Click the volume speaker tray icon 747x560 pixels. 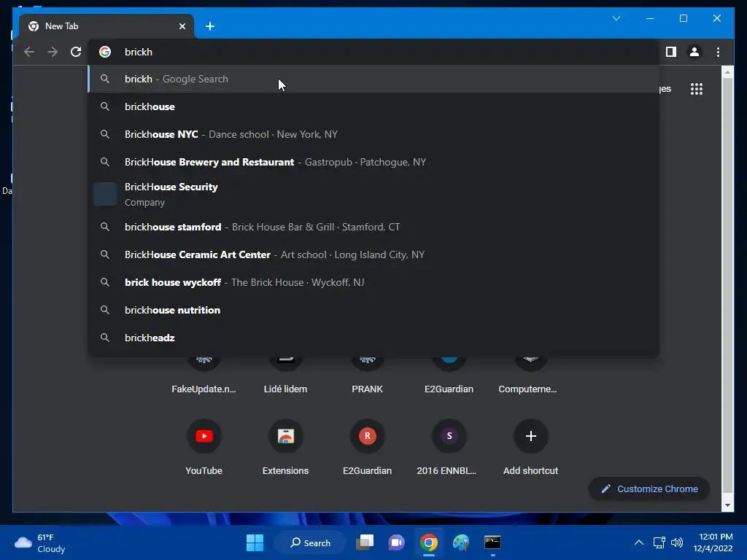click(676, 542)
